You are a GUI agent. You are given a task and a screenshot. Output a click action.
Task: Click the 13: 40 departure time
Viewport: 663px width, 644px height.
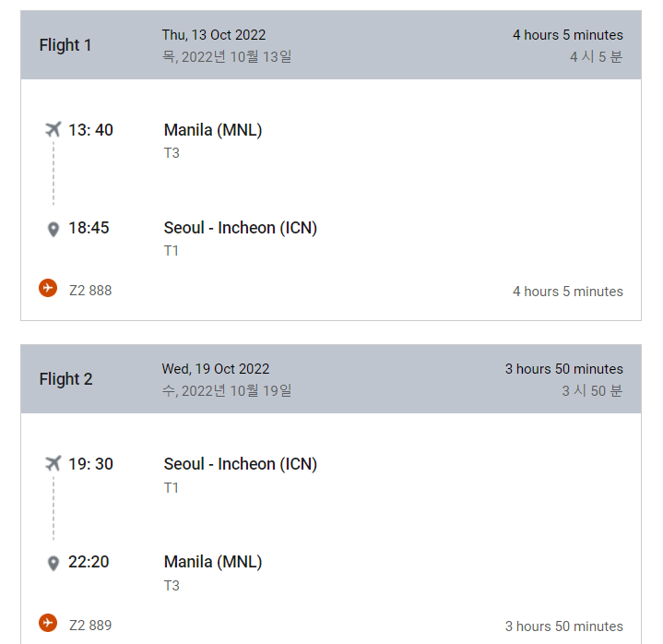click(91, 130)
